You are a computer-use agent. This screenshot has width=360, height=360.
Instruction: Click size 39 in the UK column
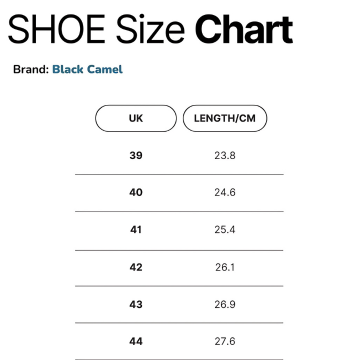[x=136, y=155]
